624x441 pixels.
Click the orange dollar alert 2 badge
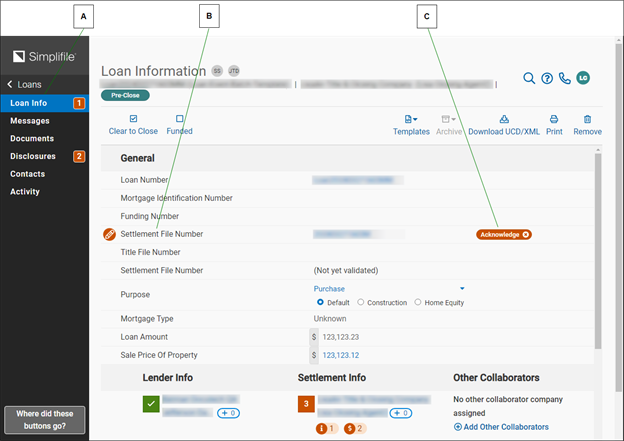355,429
